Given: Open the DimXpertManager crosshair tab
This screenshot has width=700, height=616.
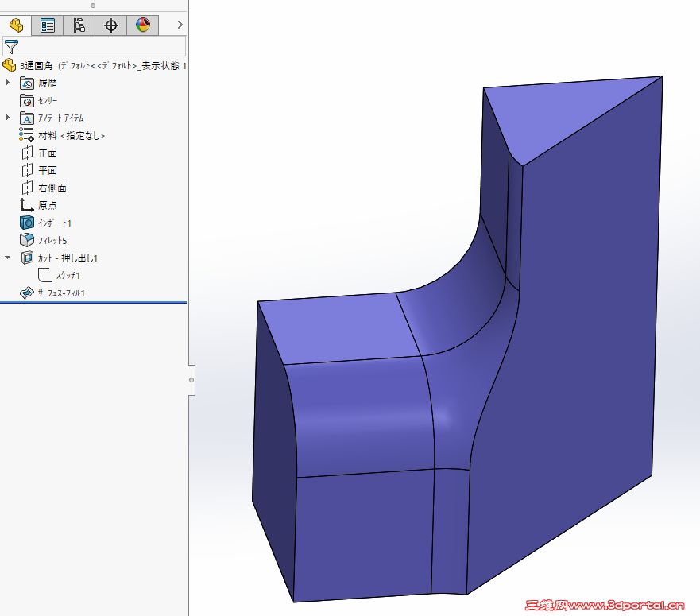Looking at the screenshot, I should (x=110, y=25).
